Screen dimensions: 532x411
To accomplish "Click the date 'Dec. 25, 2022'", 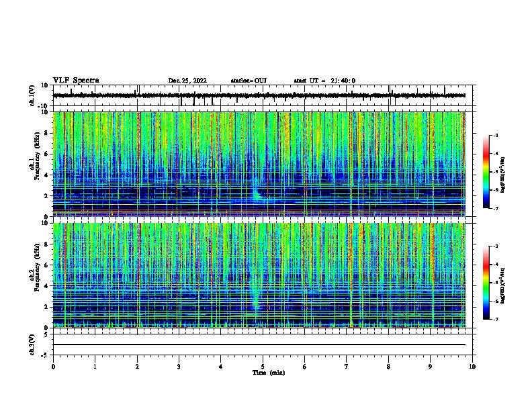I will [187, 81].
